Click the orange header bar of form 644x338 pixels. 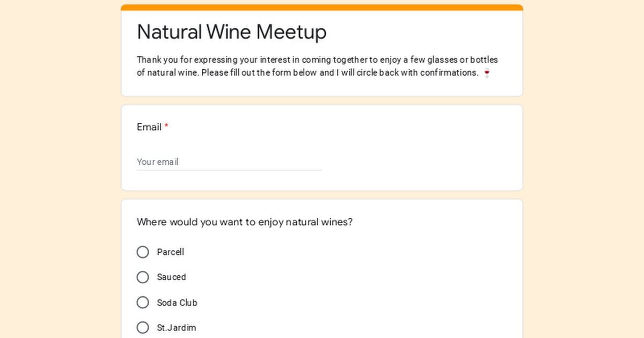pos(322,8)
